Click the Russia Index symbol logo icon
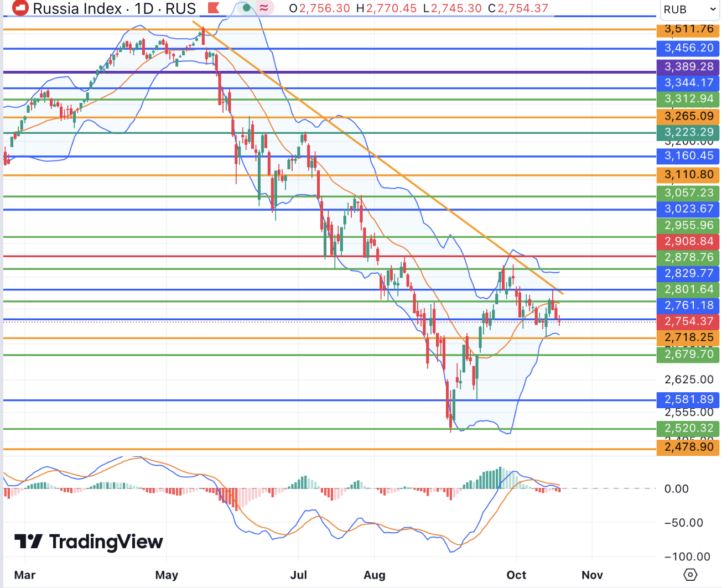The width and height of the screenshot is (722, 588). [20, 8]
